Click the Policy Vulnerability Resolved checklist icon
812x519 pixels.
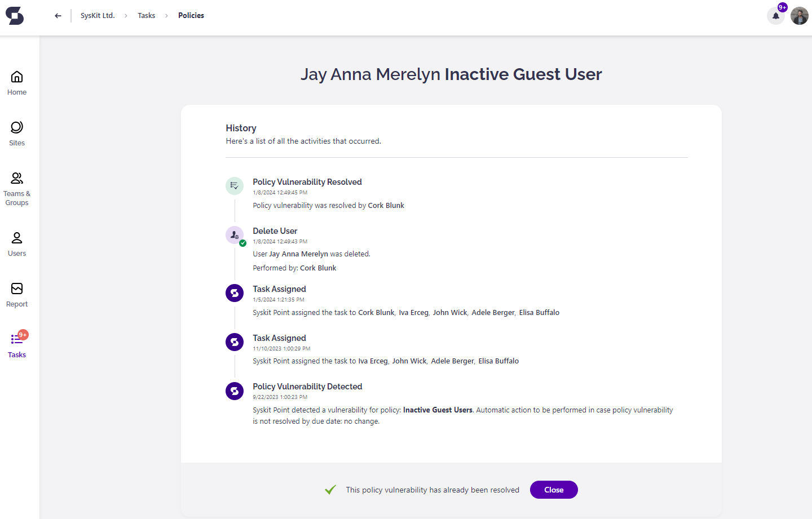235,185
